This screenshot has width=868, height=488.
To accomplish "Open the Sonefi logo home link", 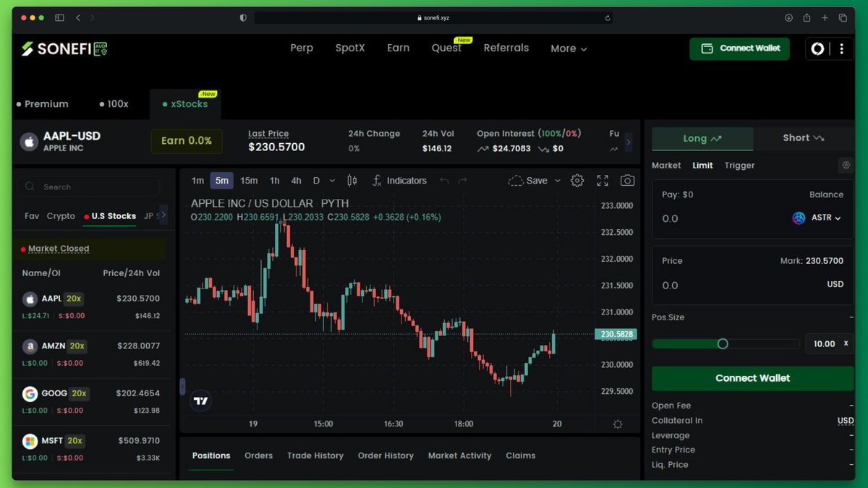I will point(64,48).
